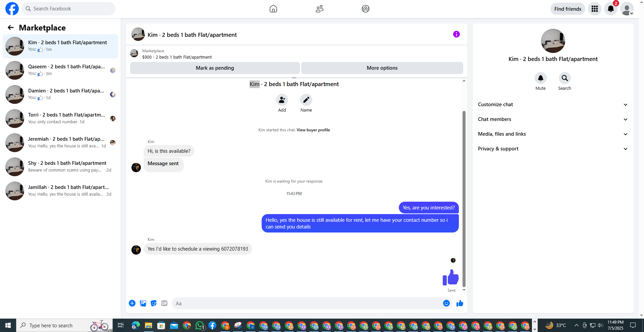The height and width of the screenshot is (332, 644).
Task: Expand Media, files and links section
Action: click(x=553, y=134)
